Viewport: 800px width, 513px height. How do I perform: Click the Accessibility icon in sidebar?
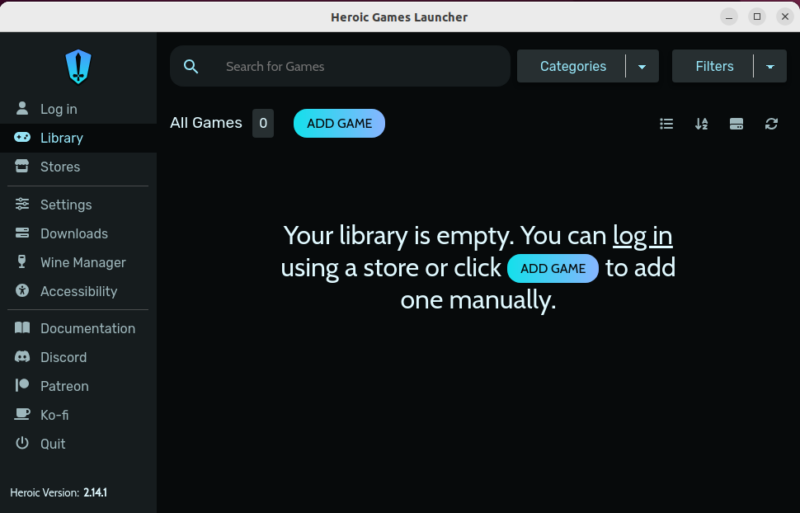point(22,290)
